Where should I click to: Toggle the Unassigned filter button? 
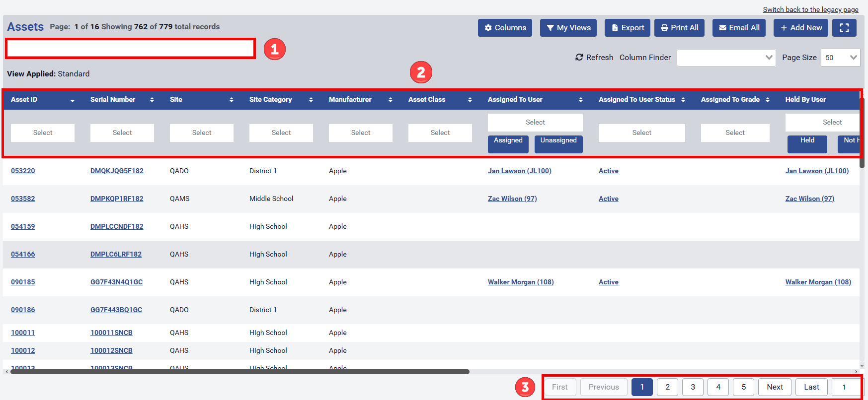[558, 144]
